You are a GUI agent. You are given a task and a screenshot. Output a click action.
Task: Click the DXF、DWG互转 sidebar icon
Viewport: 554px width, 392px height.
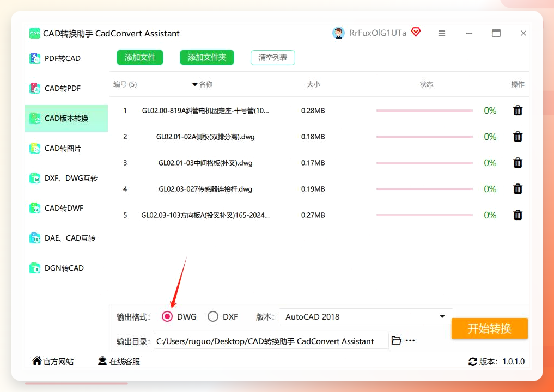click(35, 178)
